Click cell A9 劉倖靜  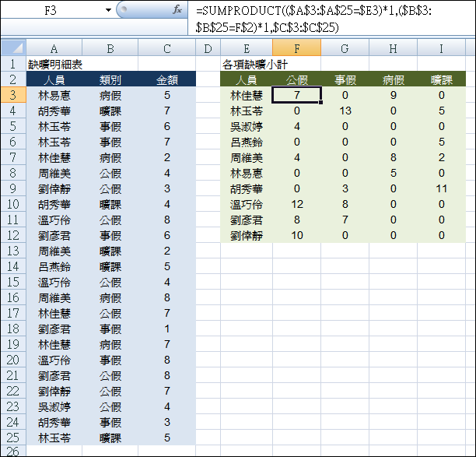[54, 188]
